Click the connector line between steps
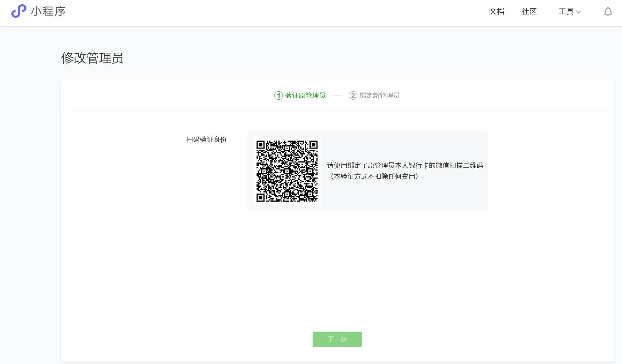Image resolution: width=622 pixels, height=364 pixels. [337, 95]
